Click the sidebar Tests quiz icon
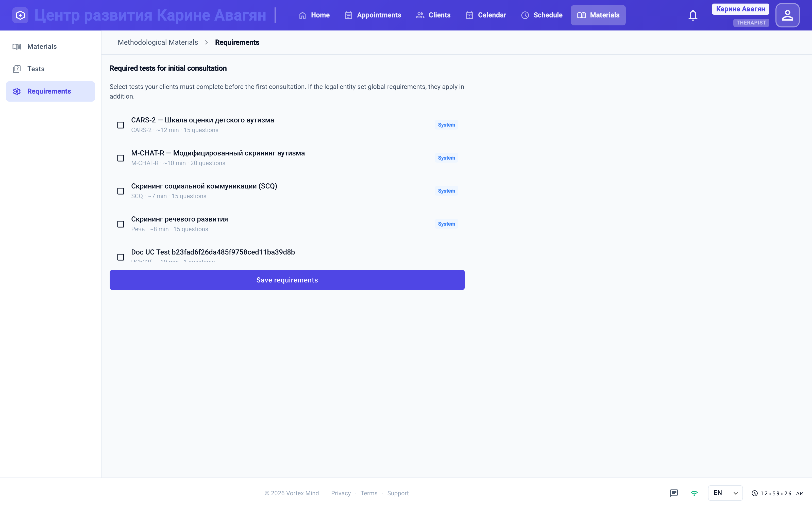Screen dimensions: 812x508 (17, 69)
